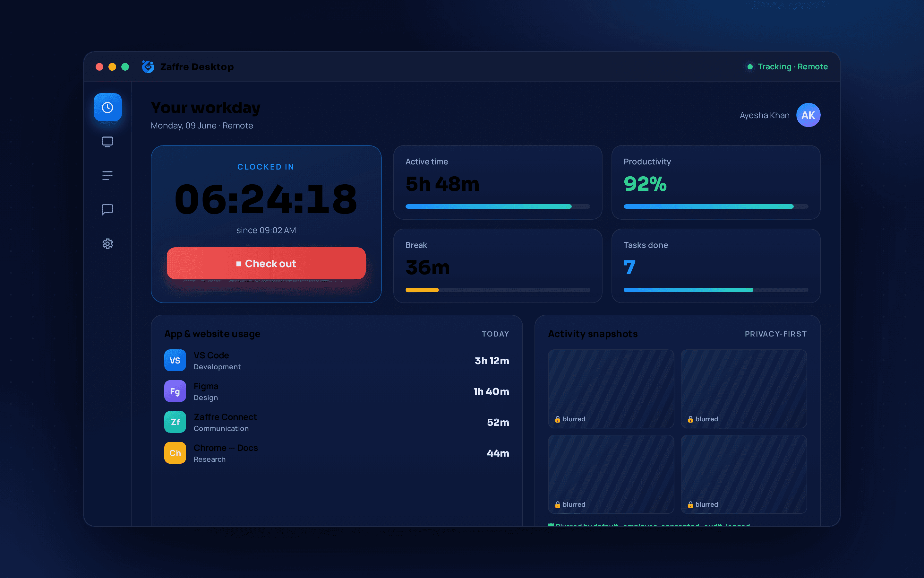The width and height of the screenshot is (924, 578).
Task: Select the Figma usage row name
Action: click(206, 386)
